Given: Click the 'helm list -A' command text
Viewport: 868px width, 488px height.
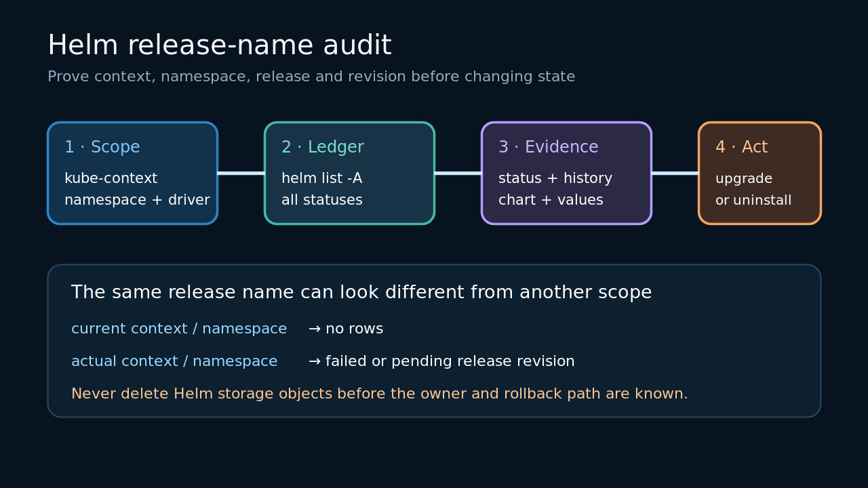Looking at the screenshot, I should (322, 178).
